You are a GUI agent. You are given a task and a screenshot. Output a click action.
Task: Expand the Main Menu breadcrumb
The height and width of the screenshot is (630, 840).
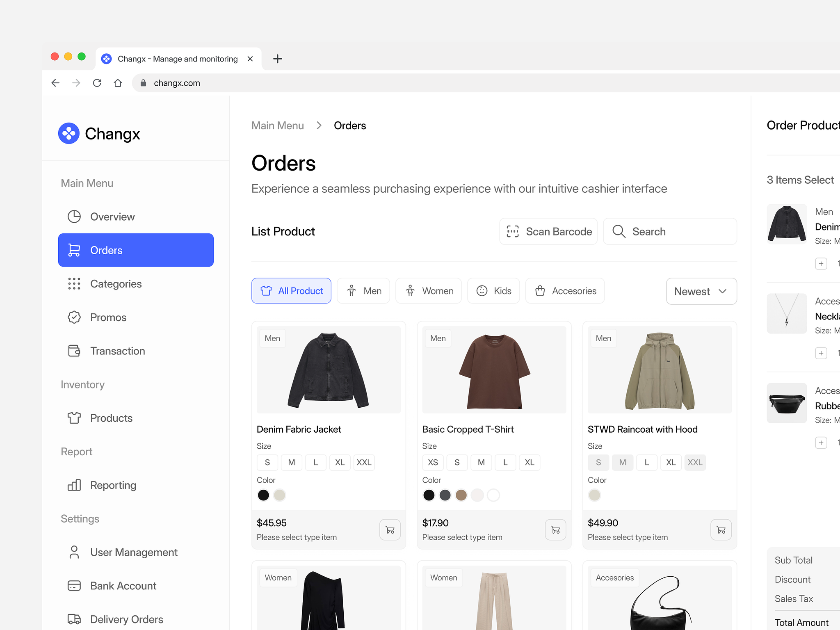[x=277, y=126]
